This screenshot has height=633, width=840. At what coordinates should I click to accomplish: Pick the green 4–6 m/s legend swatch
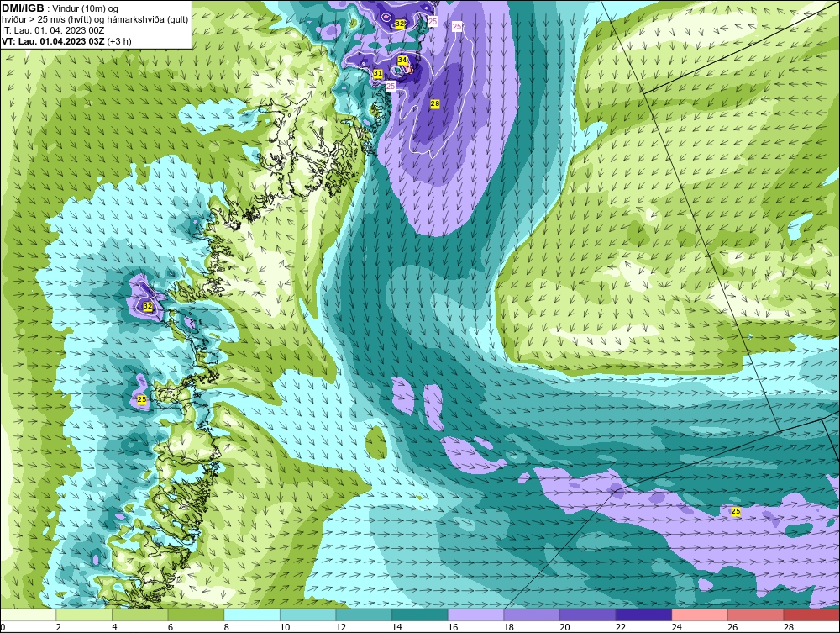point(139,615)
